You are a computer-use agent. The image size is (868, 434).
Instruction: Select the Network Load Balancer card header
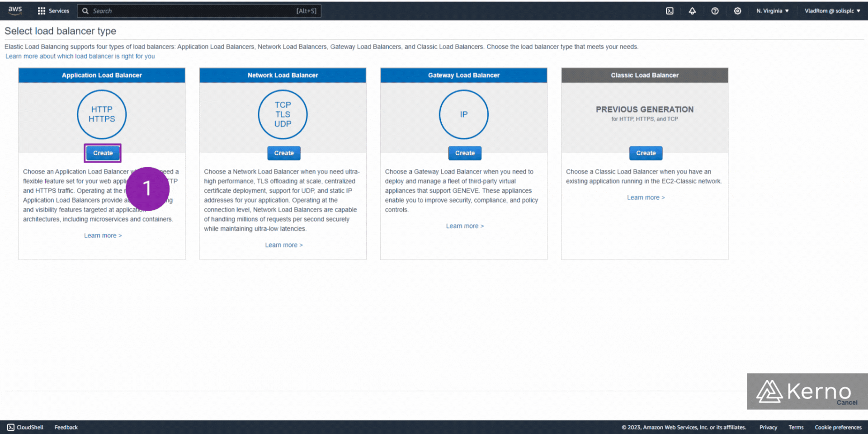[x=283, y=75]
